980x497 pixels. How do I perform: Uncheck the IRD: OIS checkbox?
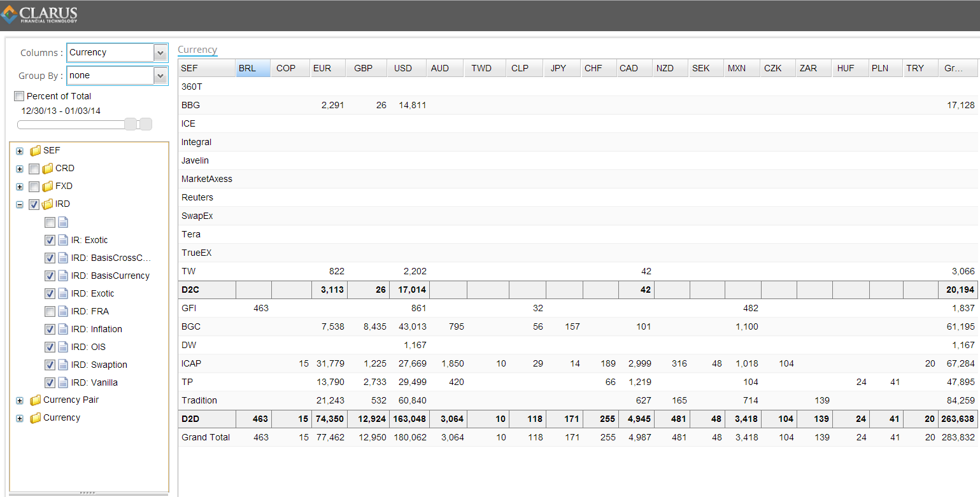50,347
